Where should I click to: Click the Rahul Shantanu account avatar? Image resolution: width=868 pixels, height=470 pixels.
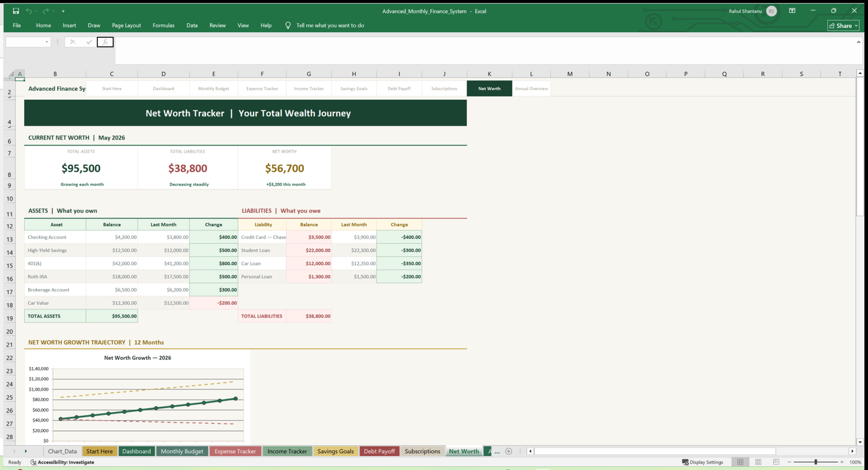pyautogui.click(x=771, y=11)
